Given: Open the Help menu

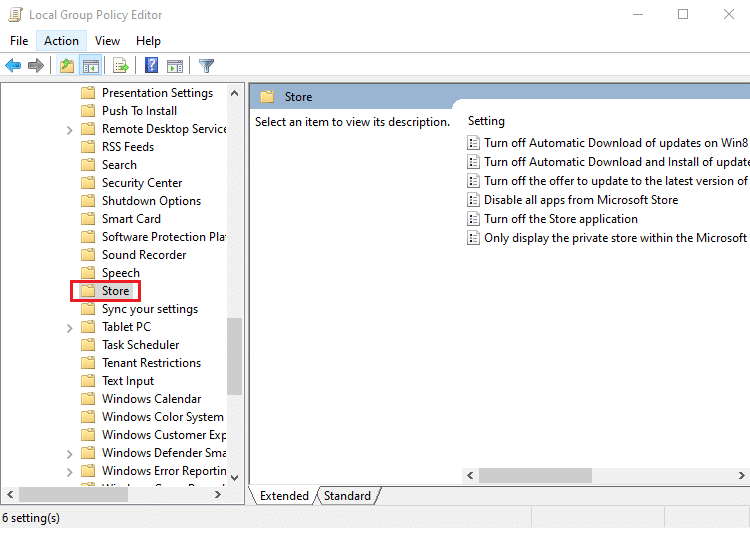Looking at the screenshot, I should [148, 41].
